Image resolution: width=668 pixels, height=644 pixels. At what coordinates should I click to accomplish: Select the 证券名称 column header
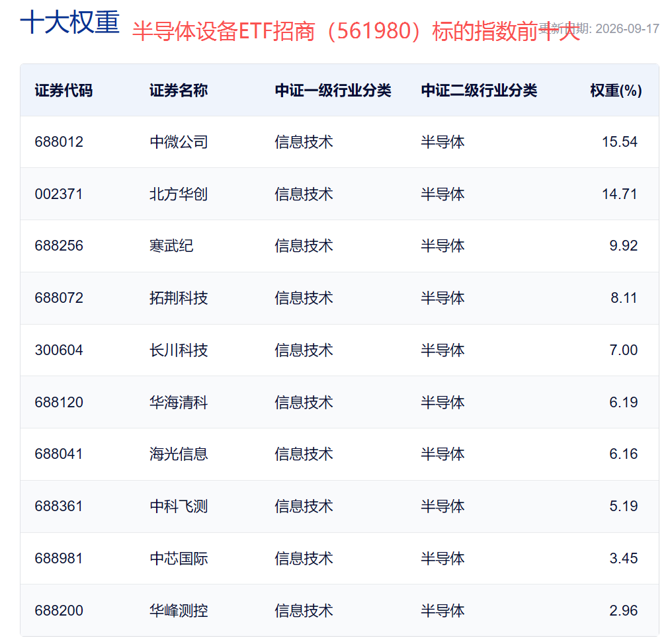179,91
